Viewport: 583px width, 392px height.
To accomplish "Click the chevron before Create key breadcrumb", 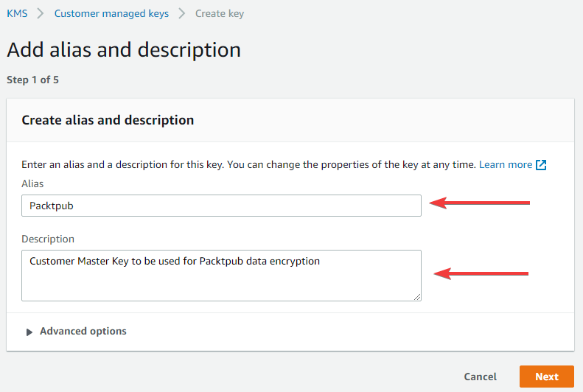I will click(182, 14).
